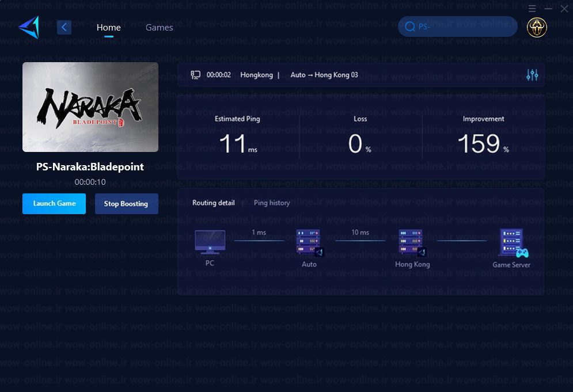
Task: Click the 00:00:02 connection time
Action: click(x=218, y=75)
